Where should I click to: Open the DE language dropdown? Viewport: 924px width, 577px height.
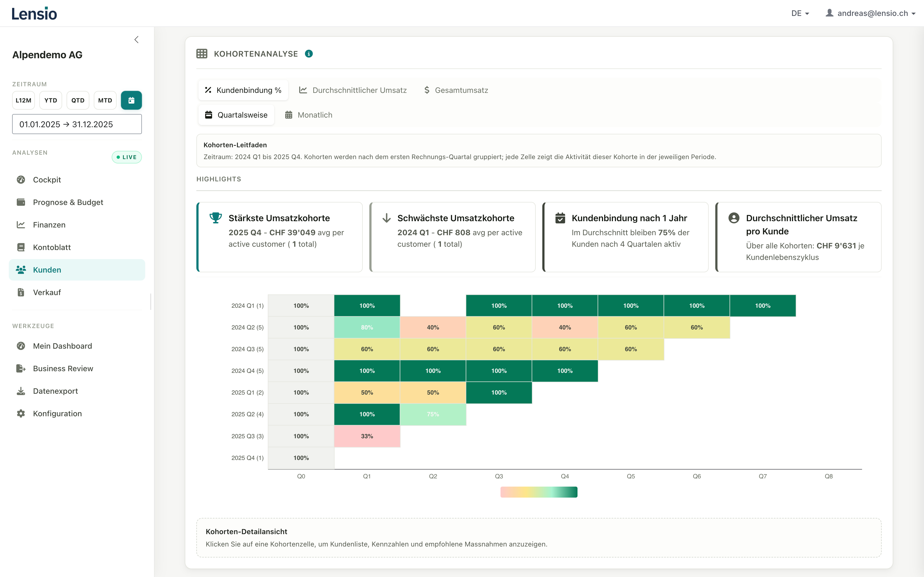click(x=800, y=13)
